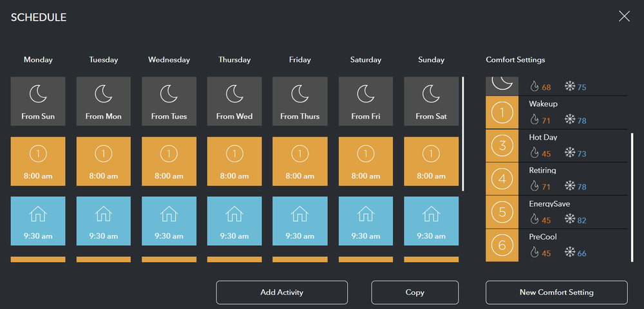This screenshot has height=309, width=644.
Task: Click the Thursday column header
Action: [234, 60]
